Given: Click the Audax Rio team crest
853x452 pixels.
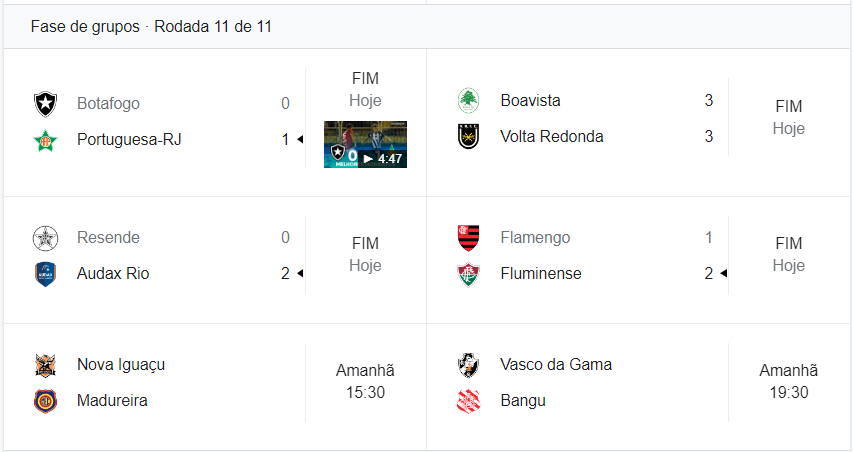Looking at the screenshot, I should (x=45, y=273).
